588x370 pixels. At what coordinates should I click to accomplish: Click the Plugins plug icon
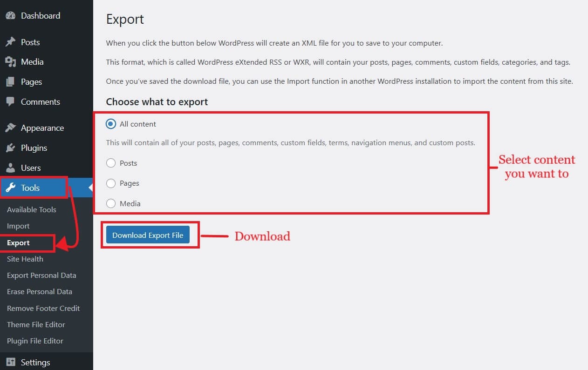10,148
